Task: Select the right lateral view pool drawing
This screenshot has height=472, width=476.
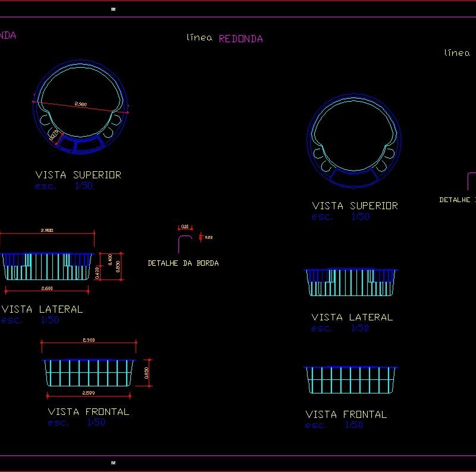Action: tap(351, 282)
